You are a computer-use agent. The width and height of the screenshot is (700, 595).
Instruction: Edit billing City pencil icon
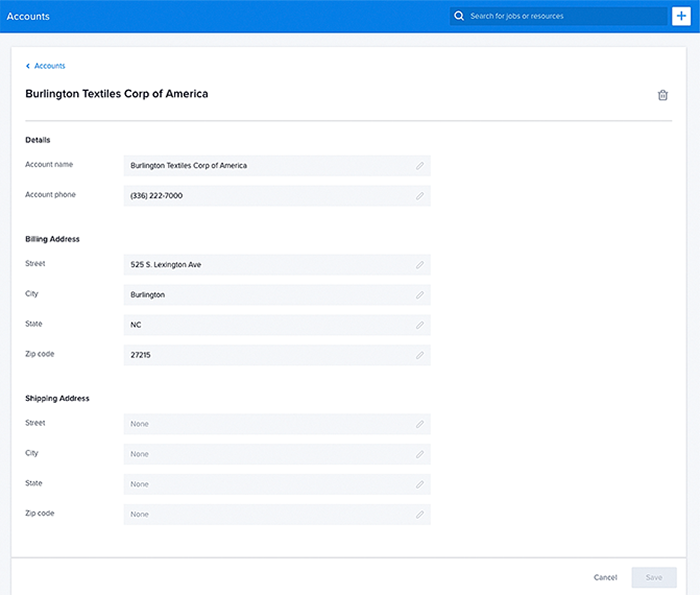(x=420, y=295)
